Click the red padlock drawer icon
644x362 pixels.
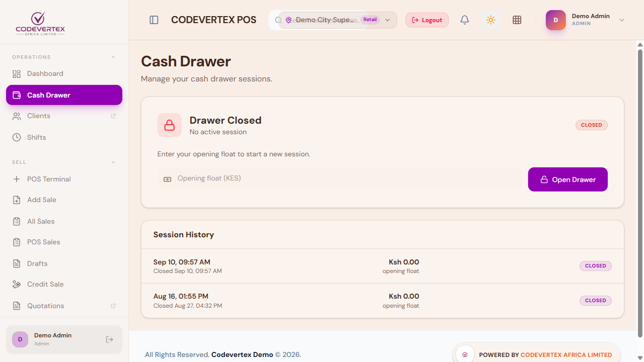tap(170, 125)
